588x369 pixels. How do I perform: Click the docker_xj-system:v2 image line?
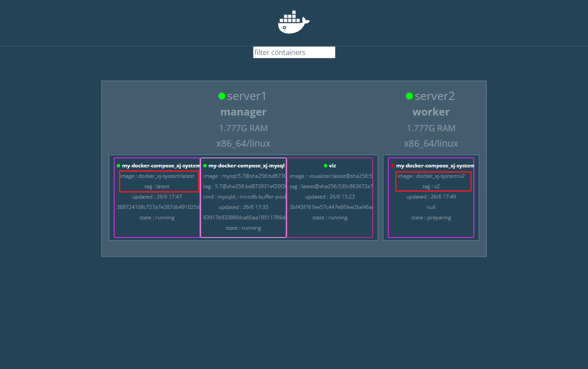click(x=431, y=176)
